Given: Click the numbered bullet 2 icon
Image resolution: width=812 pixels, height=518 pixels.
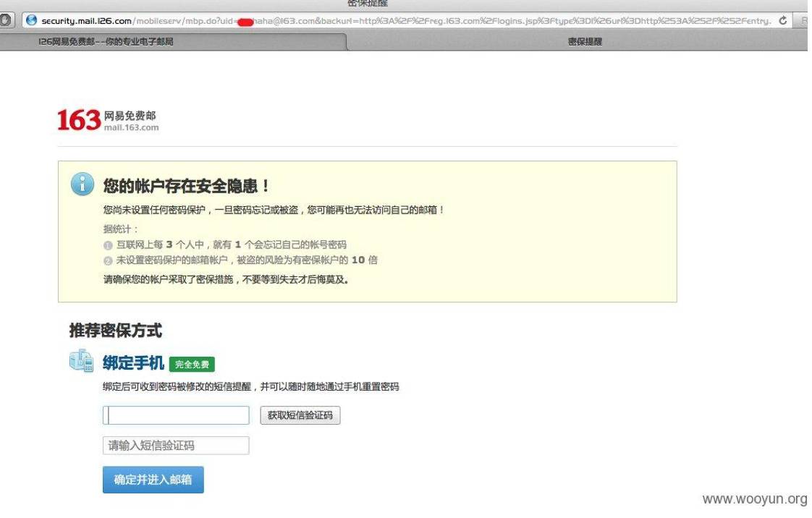Looking at the screenshot, I should [x=108, y=260].
